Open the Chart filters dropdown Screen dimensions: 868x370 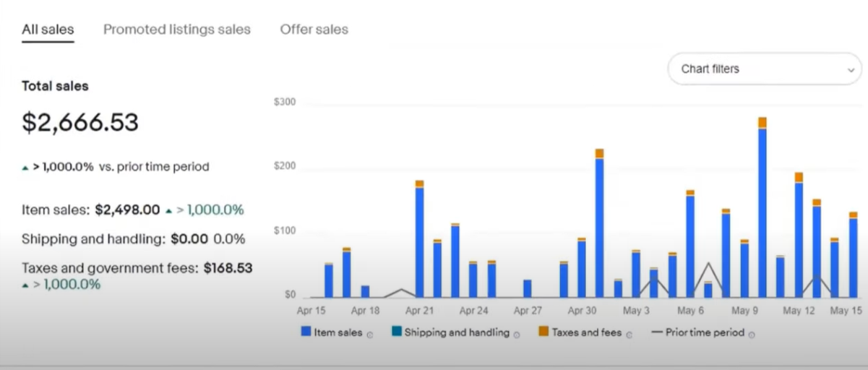click(764, 69)
